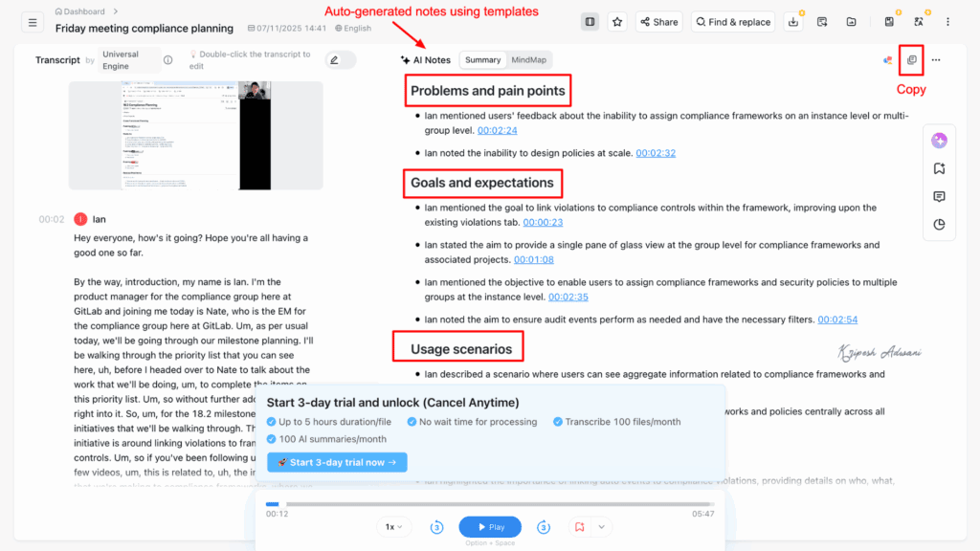Open the video thumbnail preview
This screenshot has height=551, width=980.
click(x=196, y=136)
